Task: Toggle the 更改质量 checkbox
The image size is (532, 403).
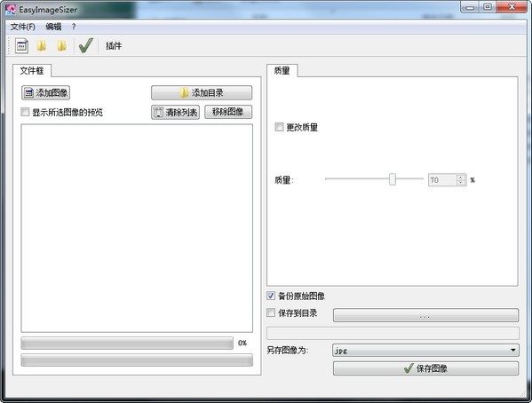Action: [x=279, y=127]
